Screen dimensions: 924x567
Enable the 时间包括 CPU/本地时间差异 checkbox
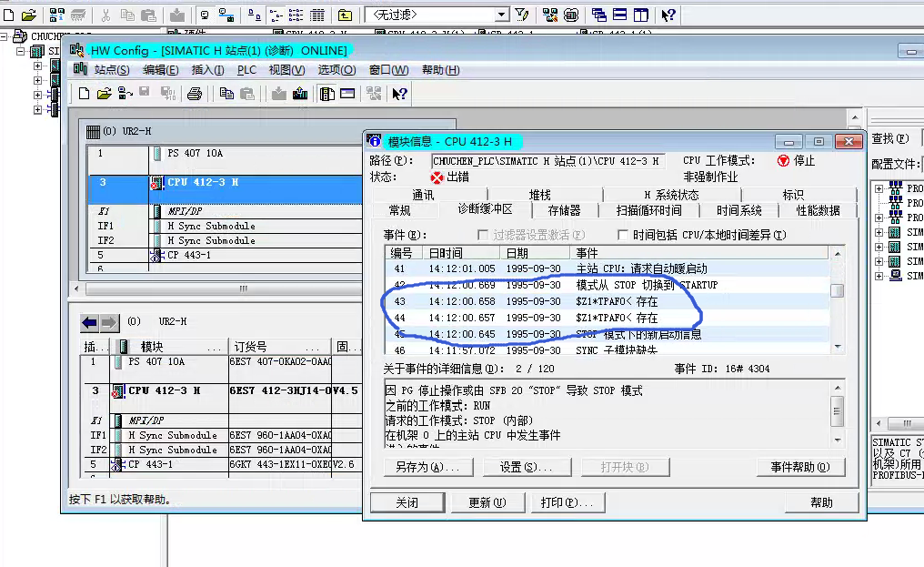tap(622, 235)
